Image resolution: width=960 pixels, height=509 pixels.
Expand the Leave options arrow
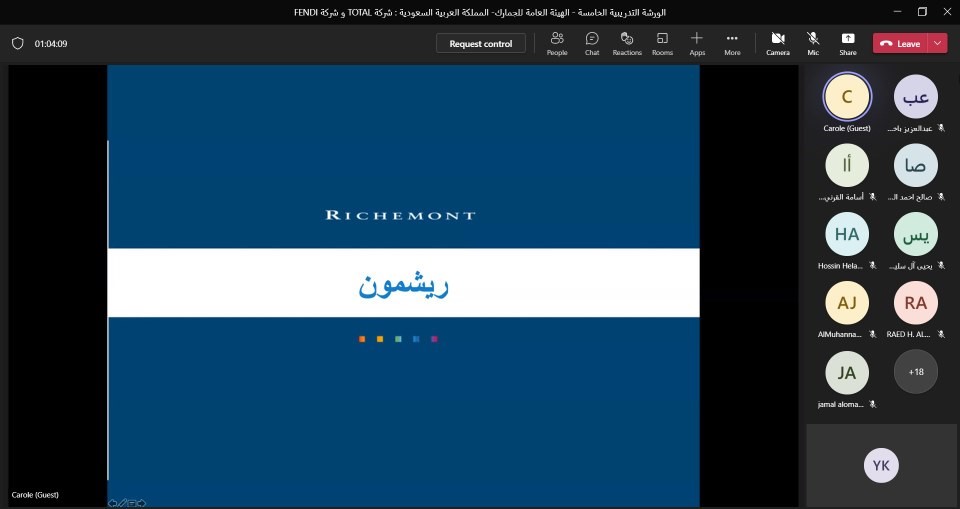click(938, 43)
